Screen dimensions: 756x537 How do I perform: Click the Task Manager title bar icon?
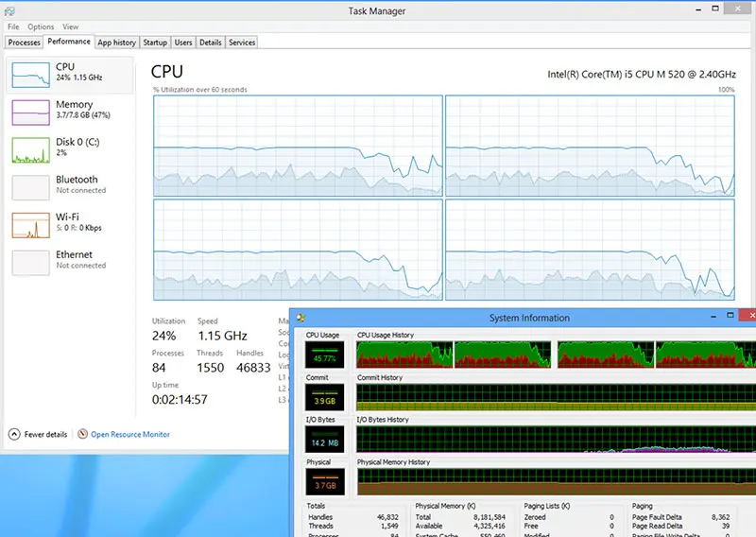(x=9, y=11)
